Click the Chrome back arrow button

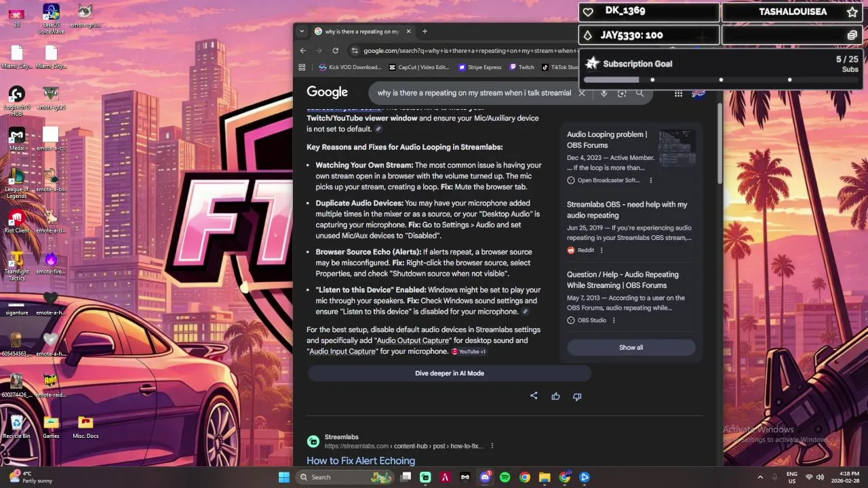[x=303, y=50]
